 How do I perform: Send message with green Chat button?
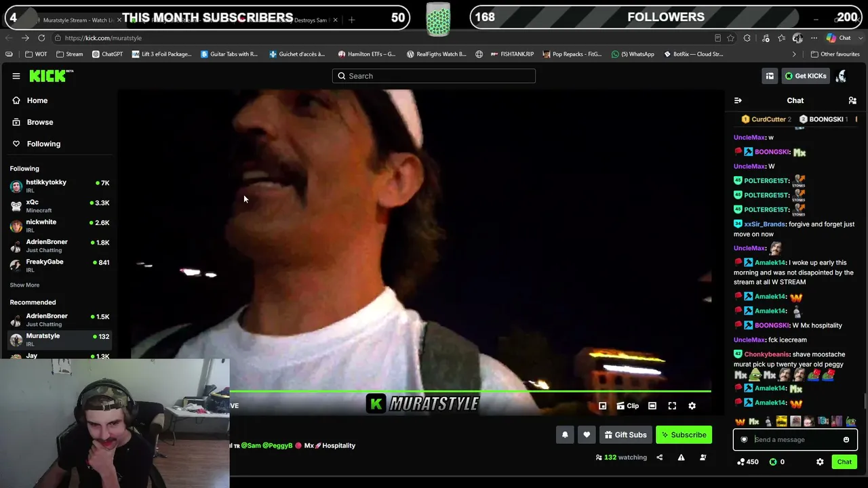coord(844,462)
